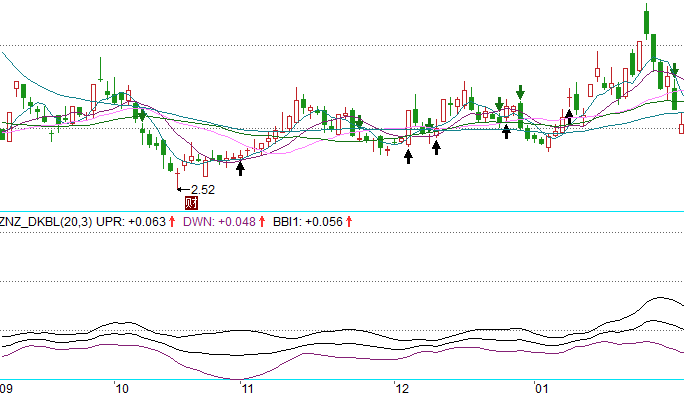Click the red up arrow beside UPR value

172,222
